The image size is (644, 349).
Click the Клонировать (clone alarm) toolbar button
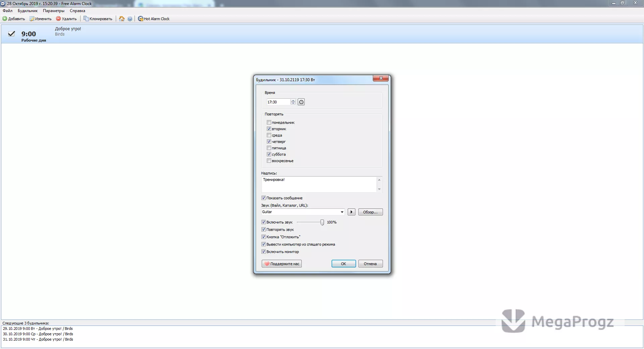pos(98,19)
